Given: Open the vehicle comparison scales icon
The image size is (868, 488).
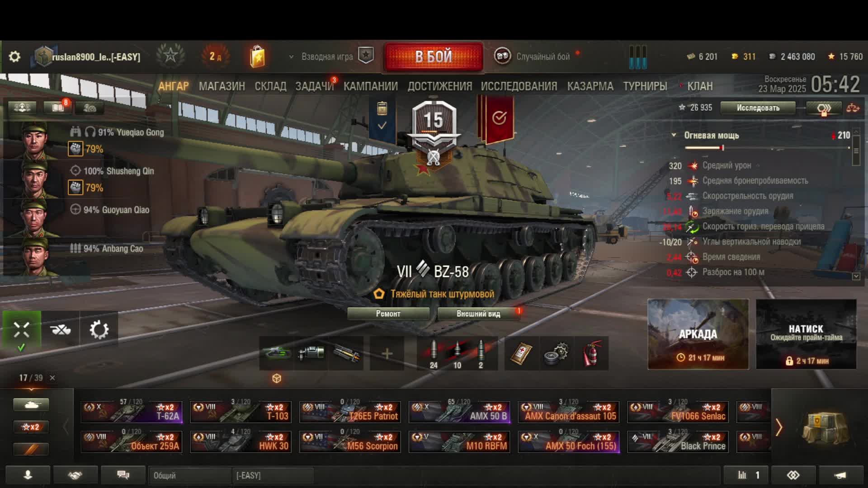Looking at the screenshot, I should 853,108.
